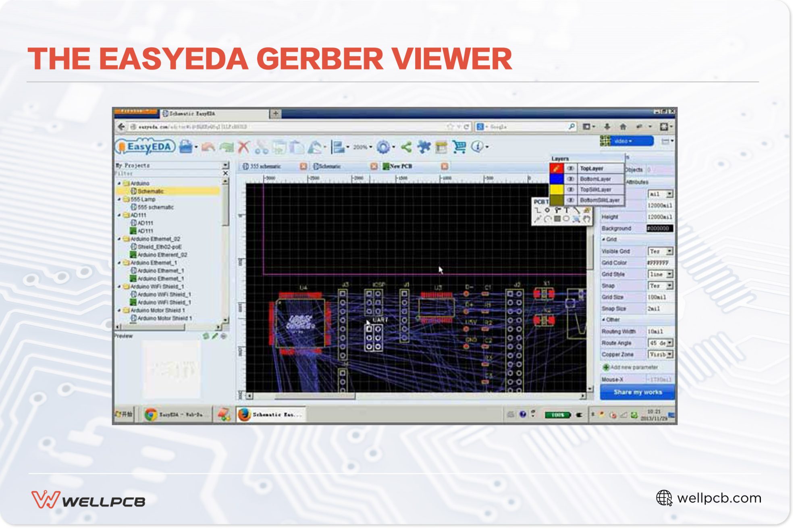Toggle visibility of the TopLayer
Screen dimensions: 798x532
coord(571,168)
